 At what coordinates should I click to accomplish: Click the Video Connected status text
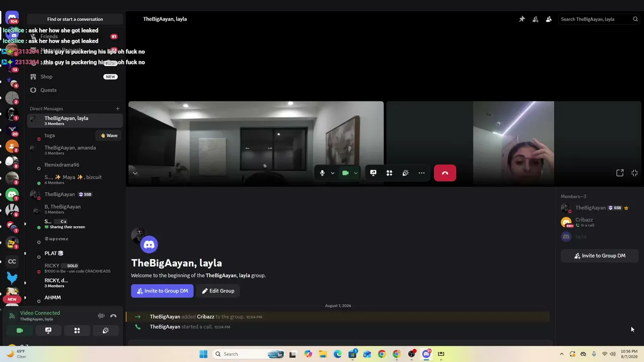[40, 313]
